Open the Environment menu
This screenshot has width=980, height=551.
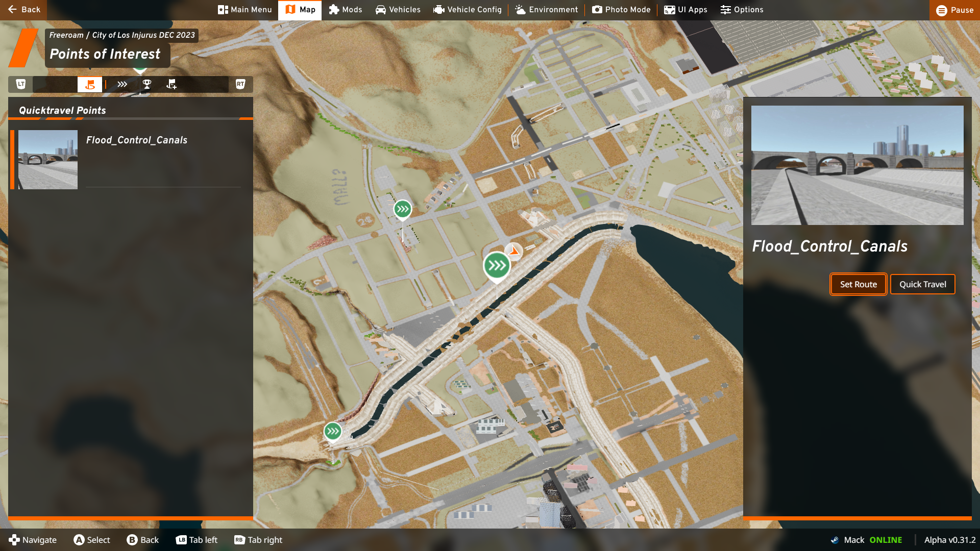point(546,10)
